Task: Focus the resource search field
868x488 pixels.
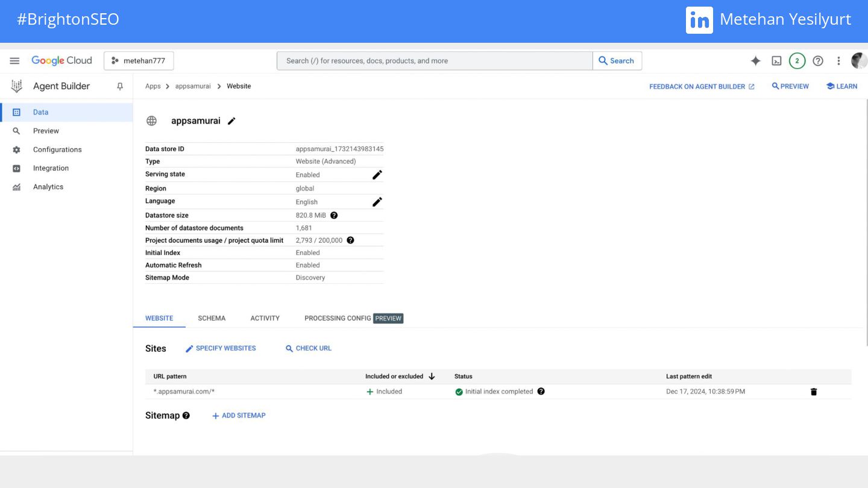Action: click(435, 61)
